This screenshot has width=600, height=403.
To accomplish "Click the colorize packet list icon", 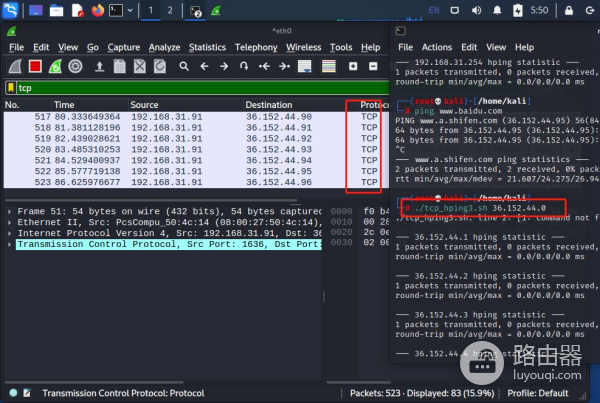I will pyautogui.click(x=328, y=66).
